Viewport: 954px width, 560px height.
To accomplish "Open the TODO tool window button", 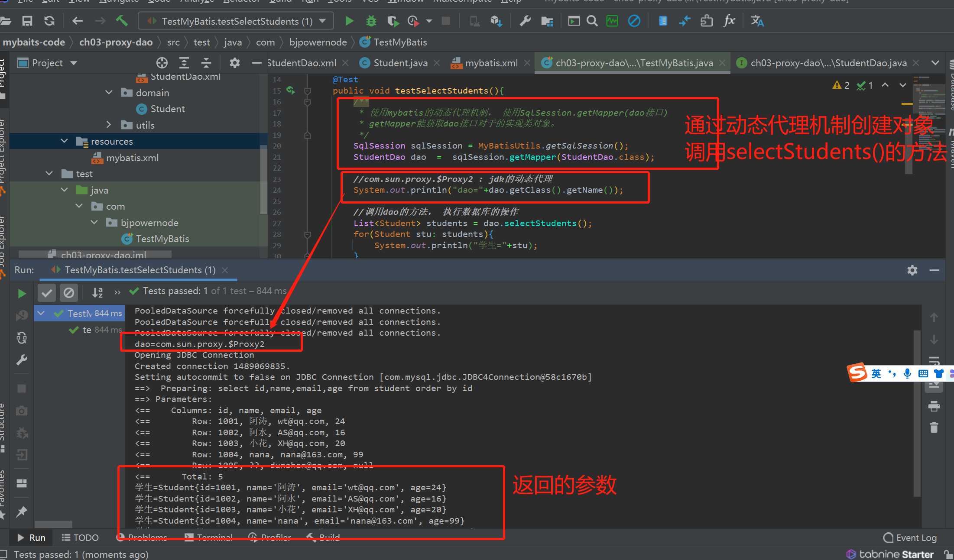I will [81, 537].
